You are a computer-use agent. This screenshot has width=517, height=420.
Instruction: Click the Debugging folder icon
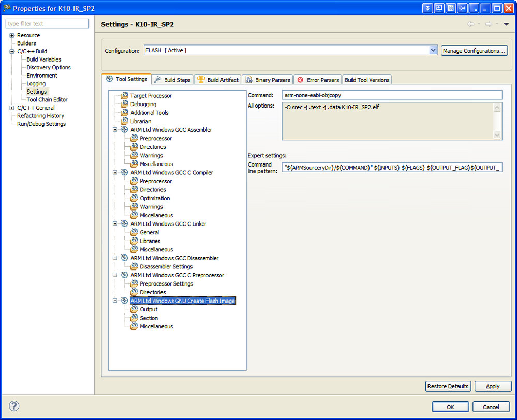124,104
